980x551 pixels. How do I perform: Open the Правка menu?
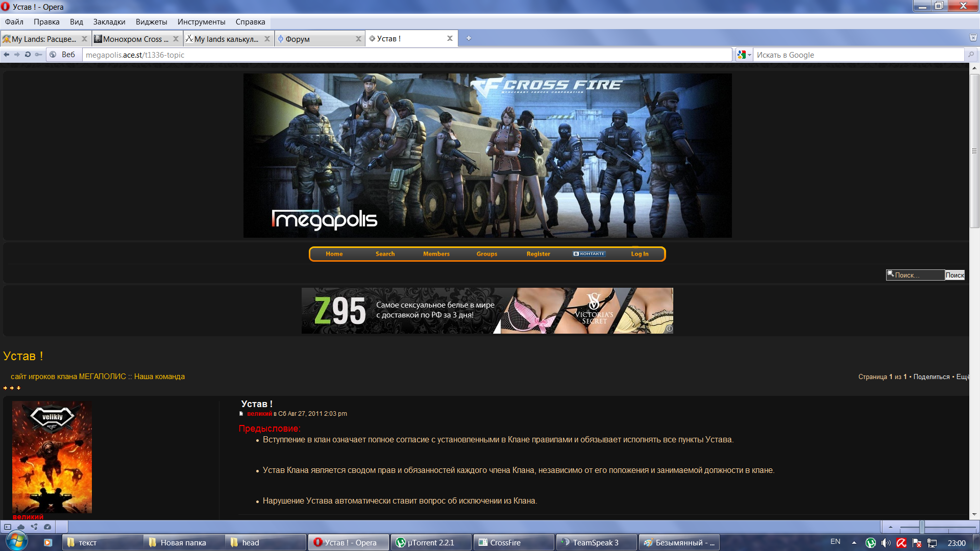(x=46, y=22)
